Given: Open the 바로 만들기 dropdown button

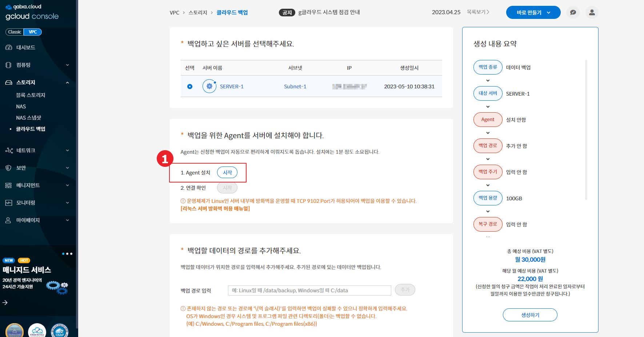Looking at the screenshot, I should tap(533, 12).
